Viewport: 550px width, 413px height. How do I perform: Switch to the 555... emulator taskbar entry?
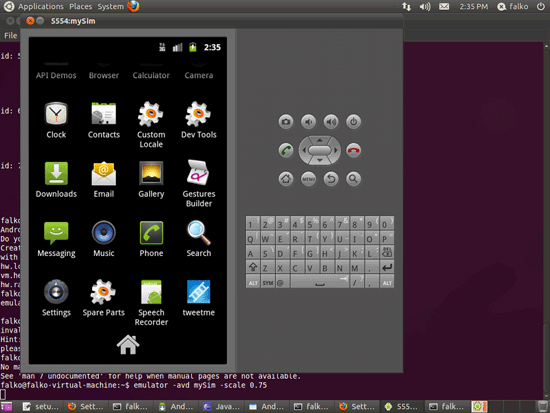[x=401, y=406]
